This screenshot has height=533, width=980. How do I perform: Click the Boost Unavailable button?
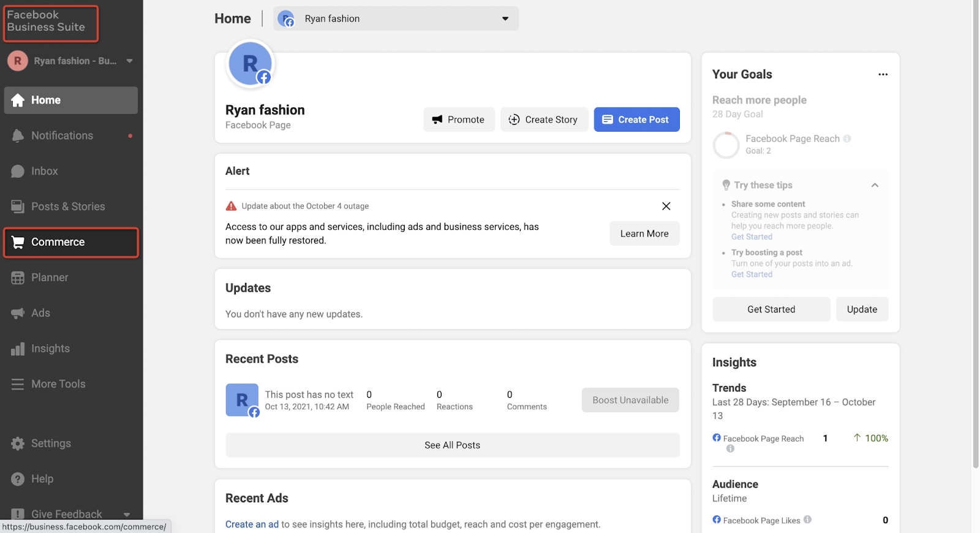point(630,400)
